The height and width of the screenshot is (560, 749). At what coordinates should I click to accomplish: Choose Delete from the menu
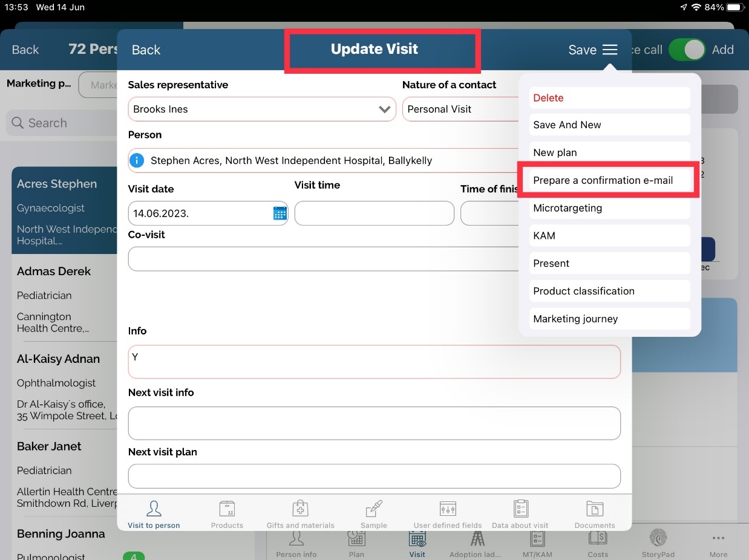pyautogui.click(x=609, y=98)
